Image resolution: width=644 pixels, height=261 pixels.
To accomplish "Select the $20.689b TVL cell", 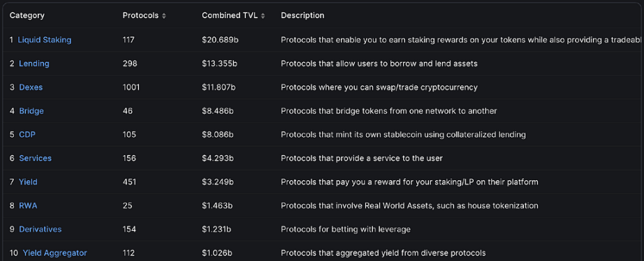I will click(x=220, y=40).
